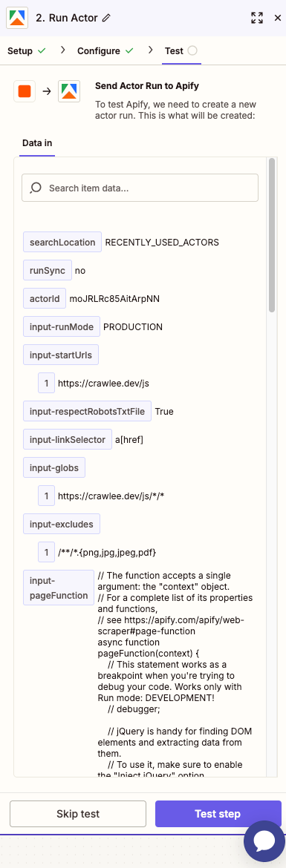Select the PRODUCTION value

pos(133,326)
